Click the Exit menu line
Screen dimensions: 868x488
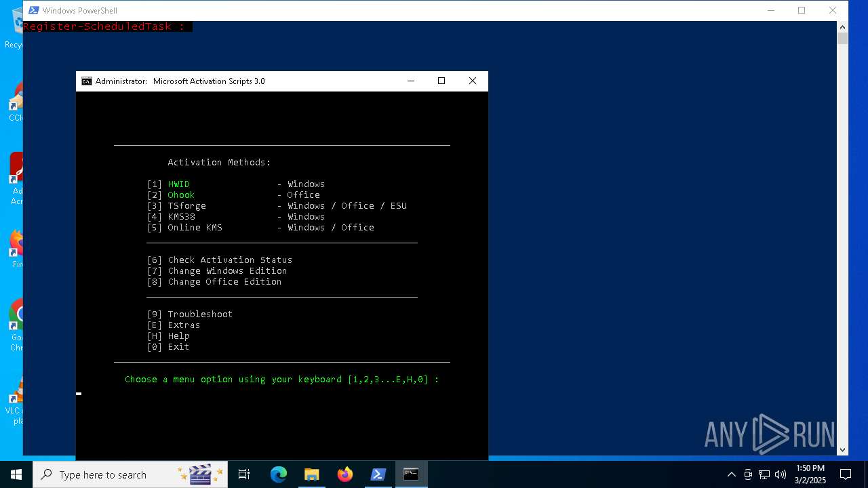(x=168, y=347)
